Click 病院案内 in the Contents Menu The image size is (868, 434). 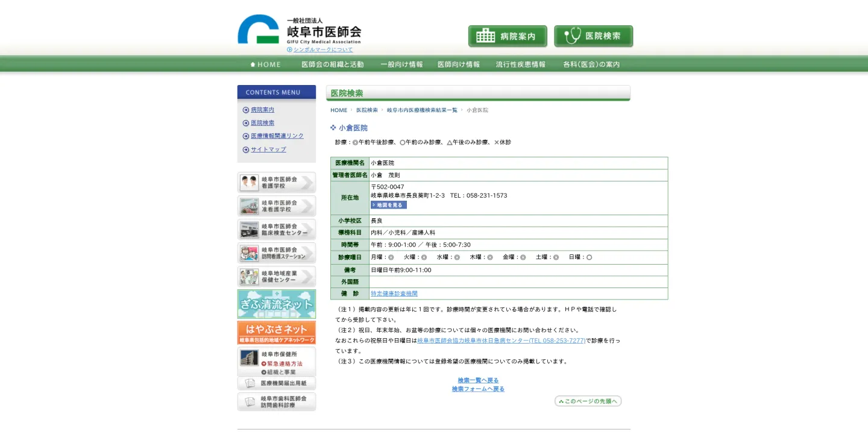click(x=262, y=110)
